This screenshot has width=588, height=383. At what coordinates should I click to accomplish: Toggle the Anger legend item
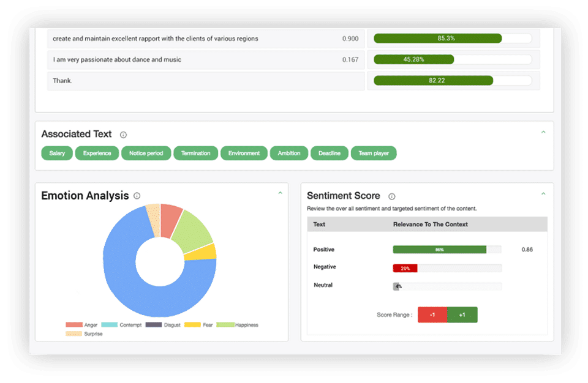click(x=81, y=325)
